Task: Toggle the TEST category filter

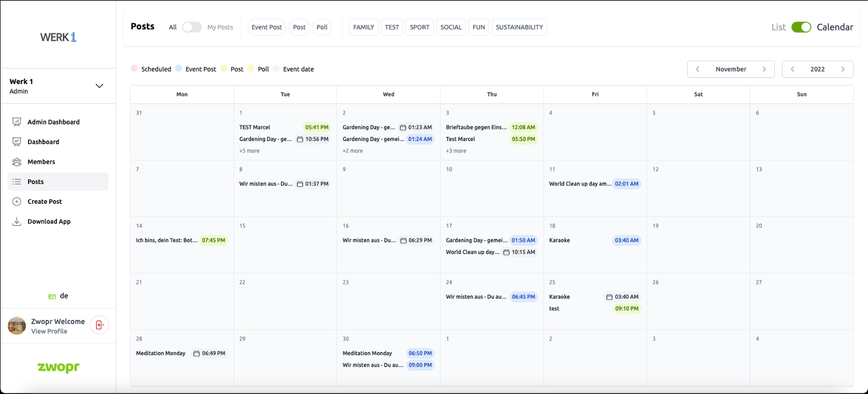Action: [392, 27]
